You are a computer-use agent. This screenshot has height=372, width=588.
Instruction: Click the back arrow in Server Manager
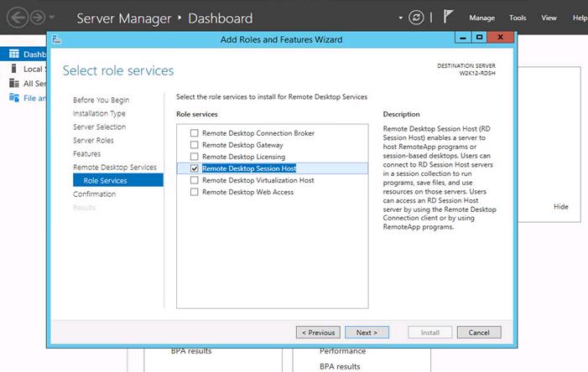pos(18,18)
